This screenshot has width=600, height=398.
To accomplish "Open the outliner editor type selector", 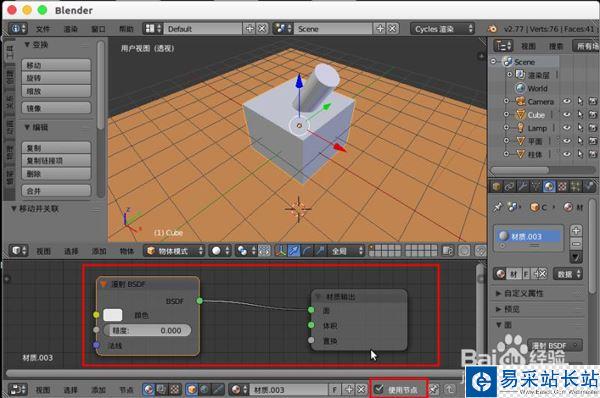I will pyautogui.click(x=503, y=46).
